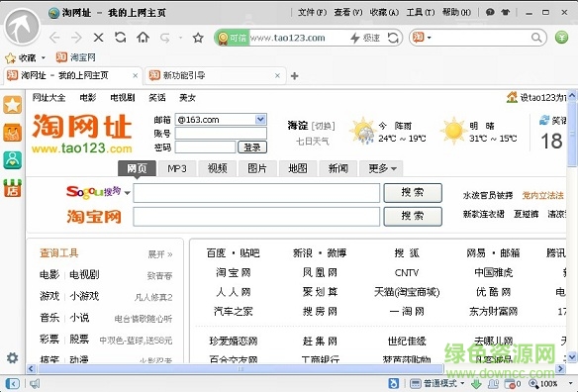Click the Sogou search text box
This screenshot has height=392, width=578.
[x=256, y=193]
